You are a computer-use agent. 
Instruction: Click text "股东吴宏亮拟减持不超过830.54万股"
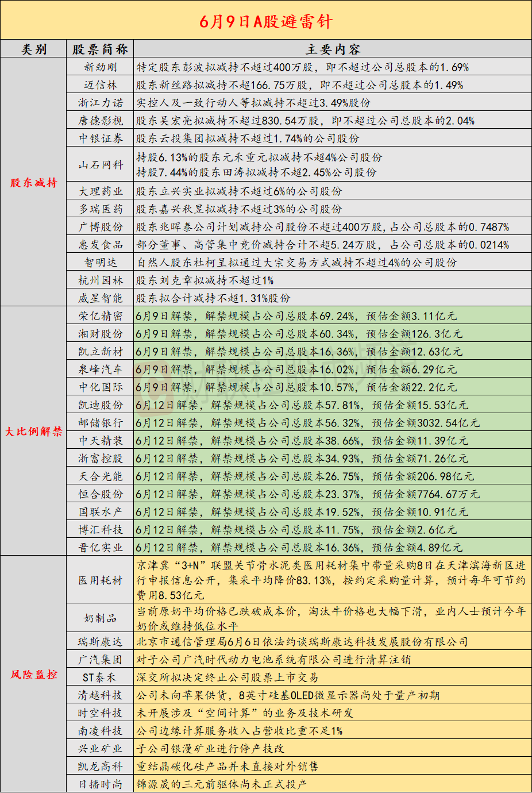(228, 121)
